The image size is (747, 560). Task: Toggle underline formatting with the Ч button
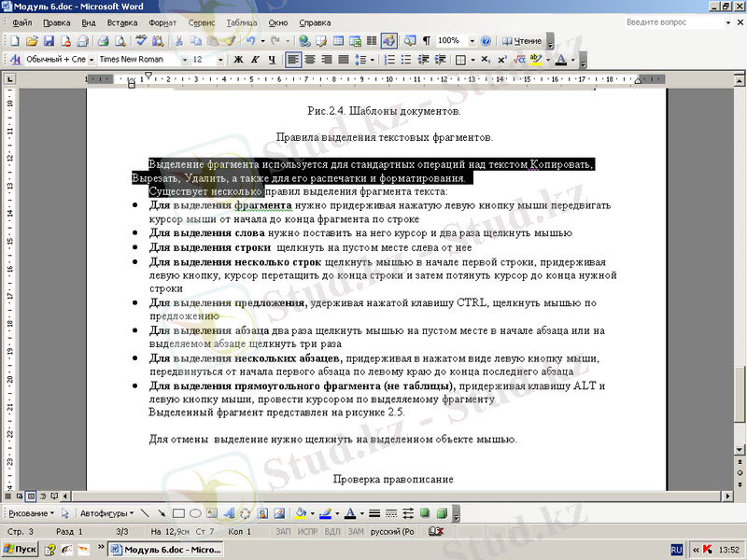[272, 60]
